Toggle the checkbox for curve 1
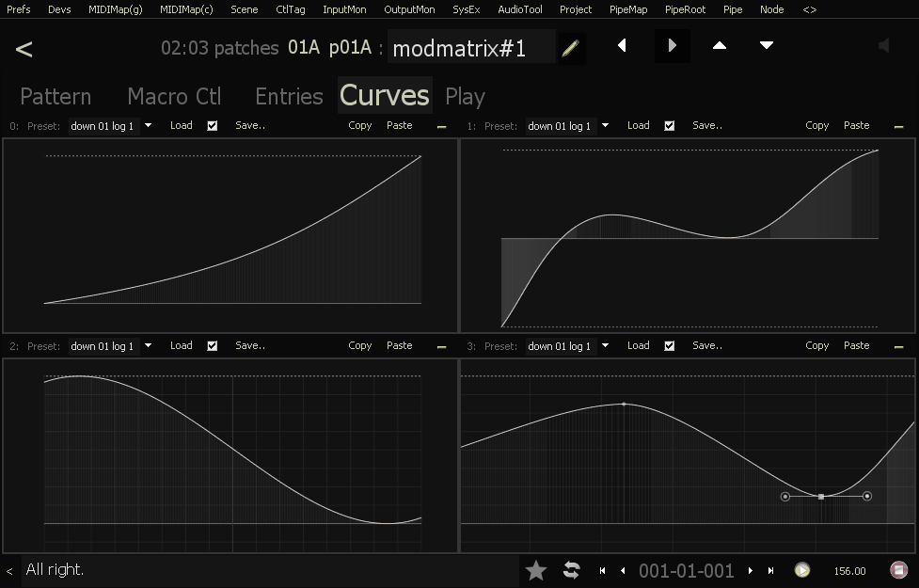Screen dimensions: 919x588 670,126
